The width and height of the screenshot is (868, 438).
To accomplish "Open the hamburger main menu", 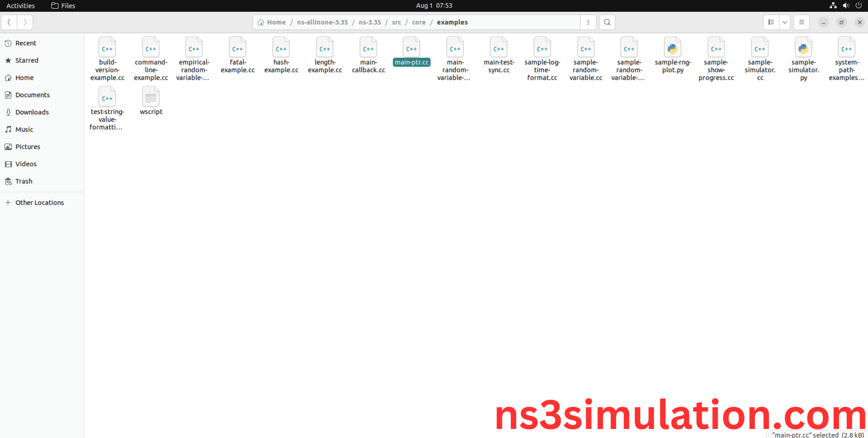I will click(x=802, y=22).
